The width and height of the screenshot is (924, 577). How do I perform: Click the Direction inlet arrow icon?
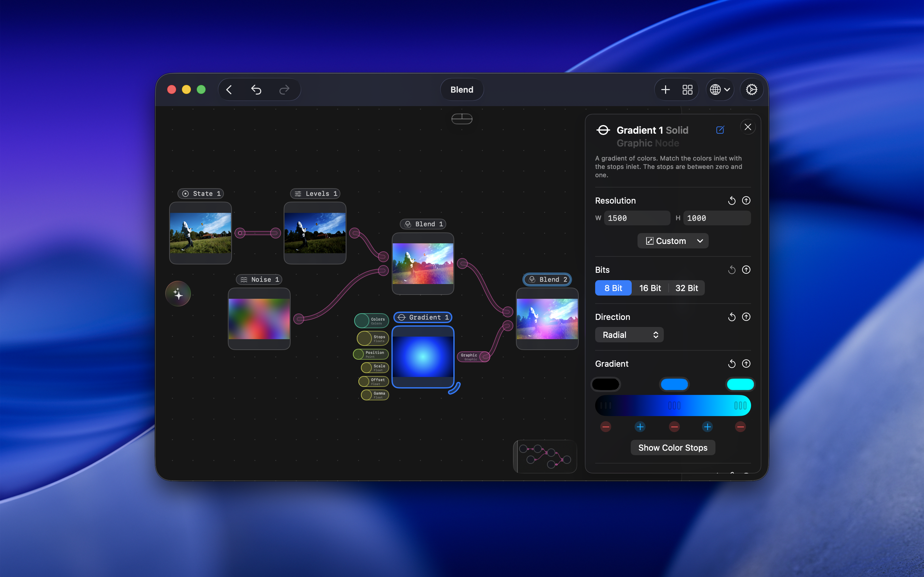pyautogui.click(x=746, y=317)
